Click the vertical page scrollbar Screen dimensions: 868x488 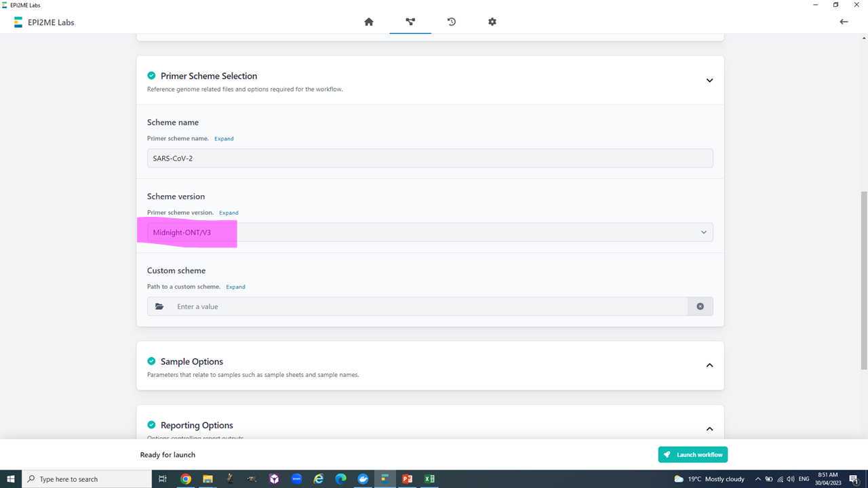(x=863, y=278)
